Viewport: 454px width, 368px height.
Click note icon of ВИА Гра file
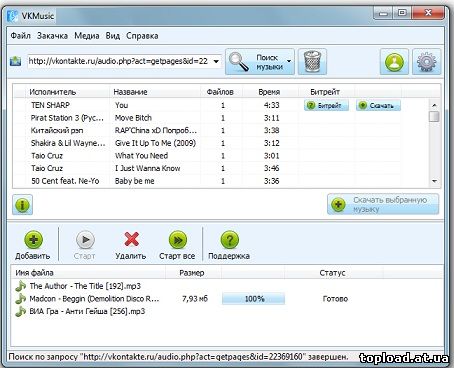20,311
